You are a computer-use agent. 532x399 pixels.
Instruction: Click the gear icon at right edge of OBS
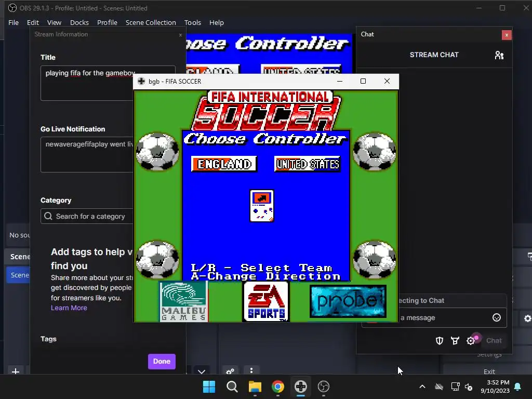tap(527, 318)
